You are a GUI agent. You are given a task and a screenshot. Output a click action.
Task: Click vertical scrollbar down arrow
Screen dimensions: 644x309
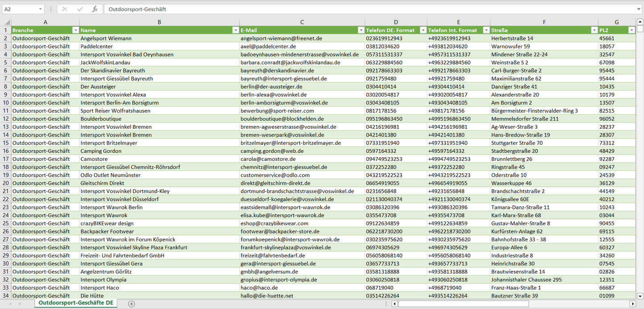640,296
